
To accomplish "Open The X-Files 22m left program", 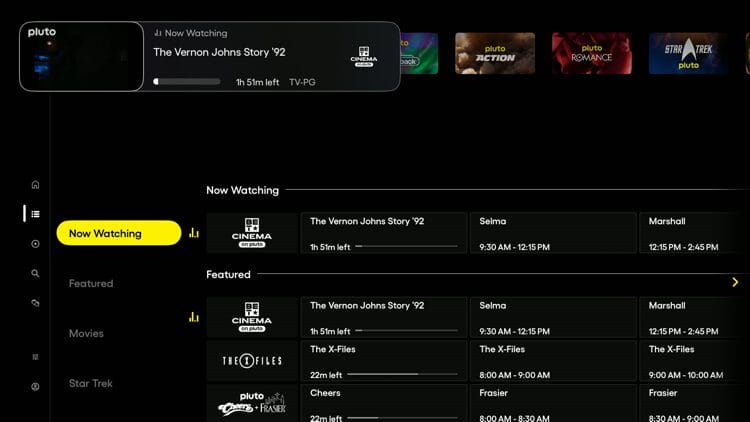I will pos(384,361).
